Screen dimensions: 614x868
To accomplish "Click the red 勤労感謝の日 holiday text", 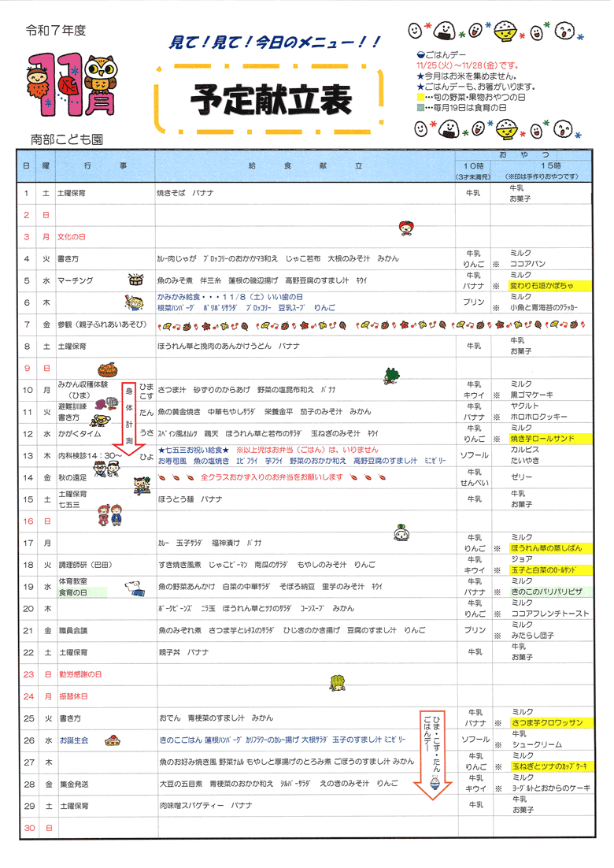I will [x=80, y=674].
